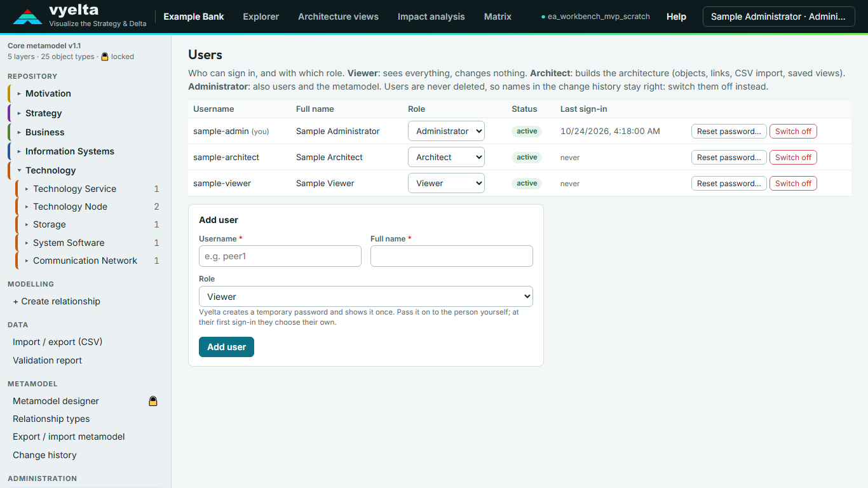
Task: Click the active status badge for sample-admin
Action: 527,132
